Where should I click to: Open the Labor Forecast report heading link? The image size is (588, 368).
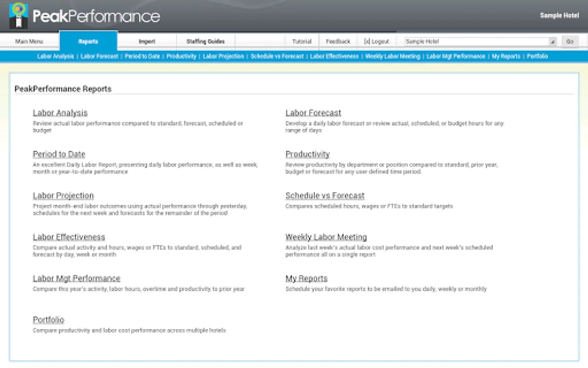[313, 113]
